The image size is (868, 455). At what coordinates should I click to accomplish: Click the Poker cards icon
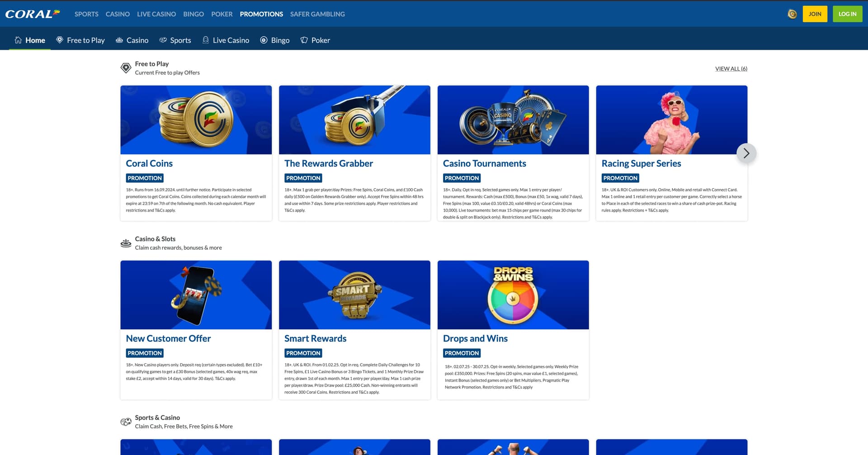(x=304, y=40)
